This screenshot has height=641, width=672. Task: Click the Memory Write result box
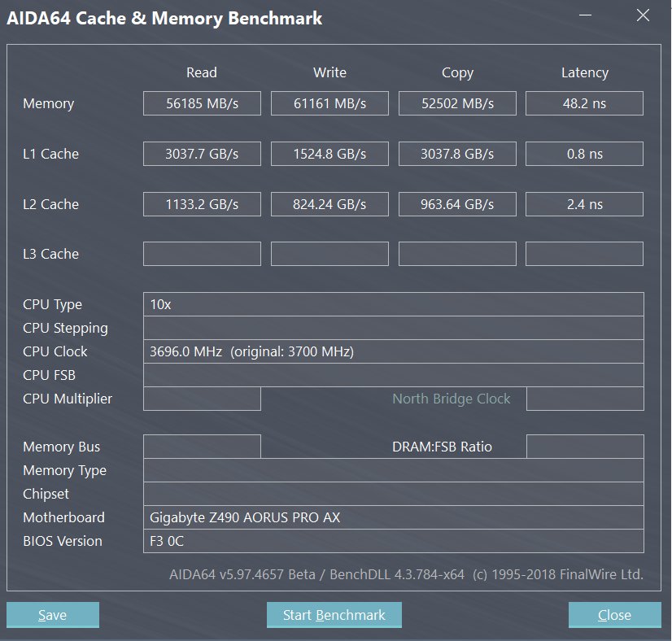[x=329, y=104]
